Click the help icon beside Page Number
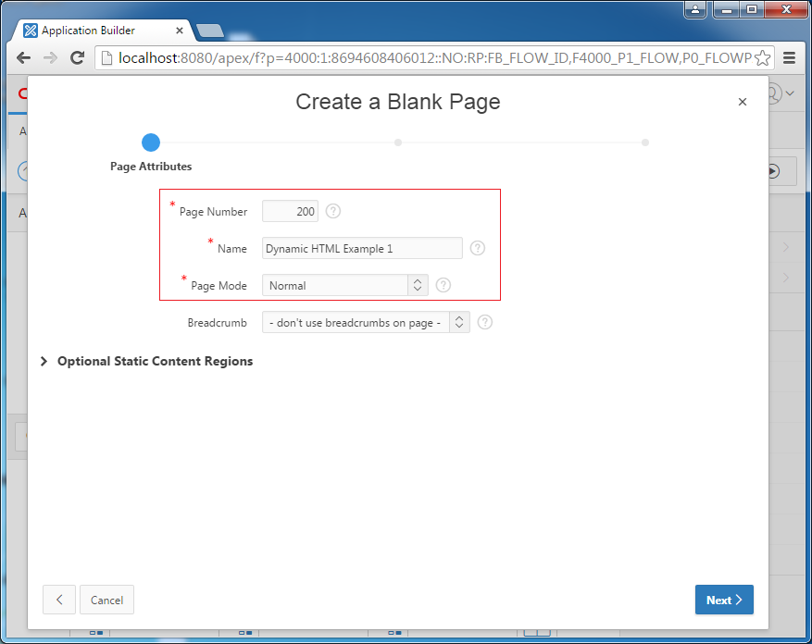812x644 pixels. tap(333, 211)
